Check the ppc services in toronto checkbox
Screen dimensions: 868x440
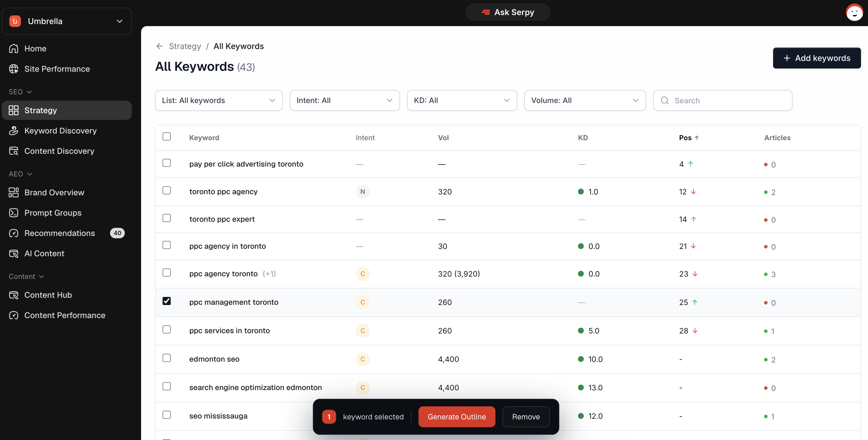166,329
